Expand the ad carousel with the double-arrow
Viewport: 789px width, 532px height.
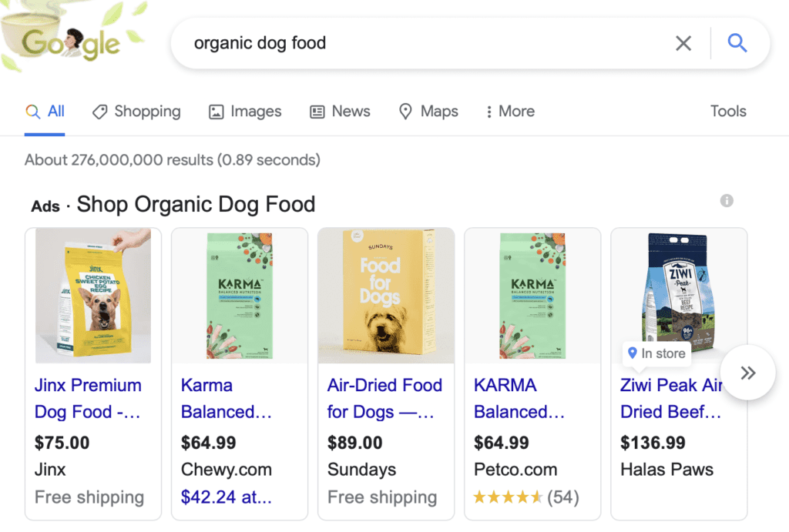click(x=747, y=373)
